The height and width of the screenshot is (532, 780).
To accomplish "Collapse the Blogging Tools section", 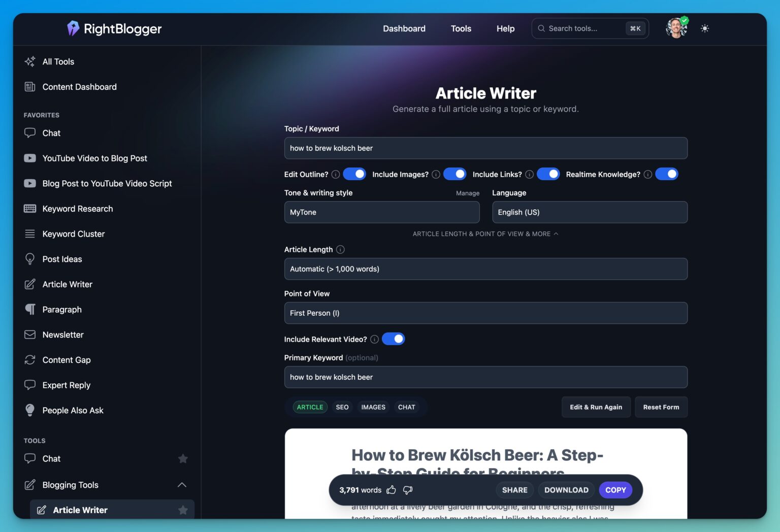I will pos(182,485).
